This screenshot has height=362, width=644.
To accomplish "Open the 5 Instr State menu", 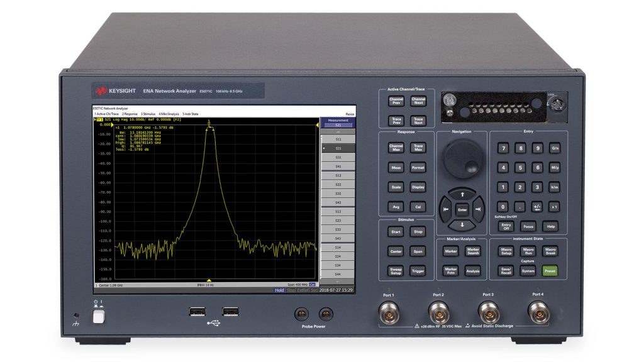I will point(191,114).
